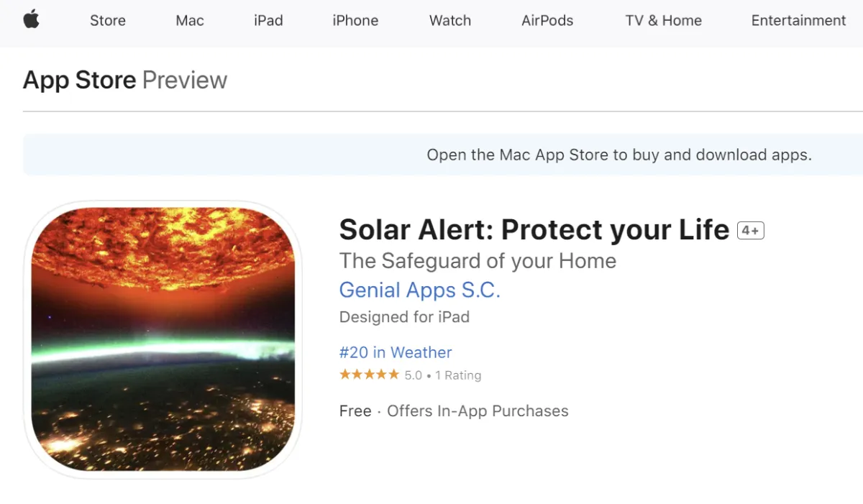Click the 4+ age rating badge
The width and height of the screenshot is (863, 504).
coord(751,230)
